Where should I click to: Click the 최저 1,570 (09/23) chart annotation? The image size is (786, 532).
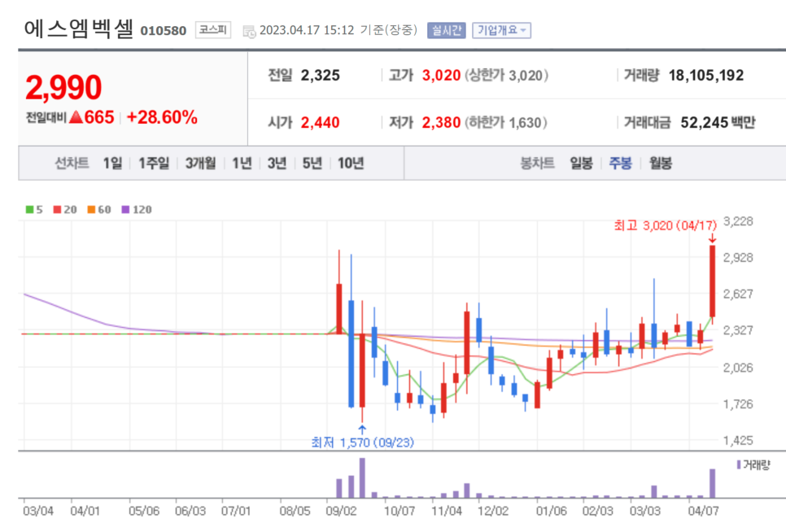coord(362,443)
